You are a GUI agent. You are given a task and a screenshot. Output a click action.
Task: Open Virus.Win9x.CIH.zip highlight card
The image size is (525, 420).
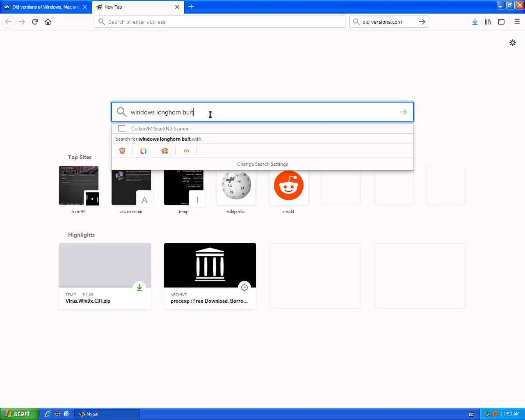pos(105,276)
